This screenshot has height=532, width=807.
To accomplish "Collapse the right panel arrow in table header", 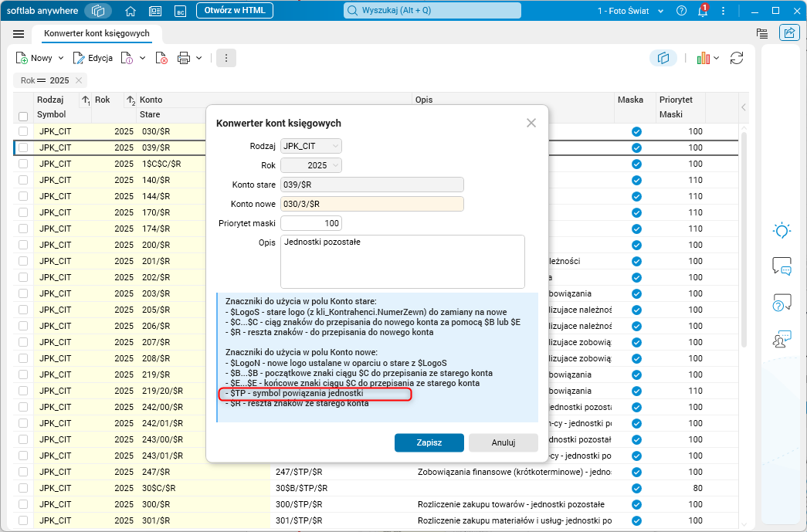I will [x=744, y=107].
